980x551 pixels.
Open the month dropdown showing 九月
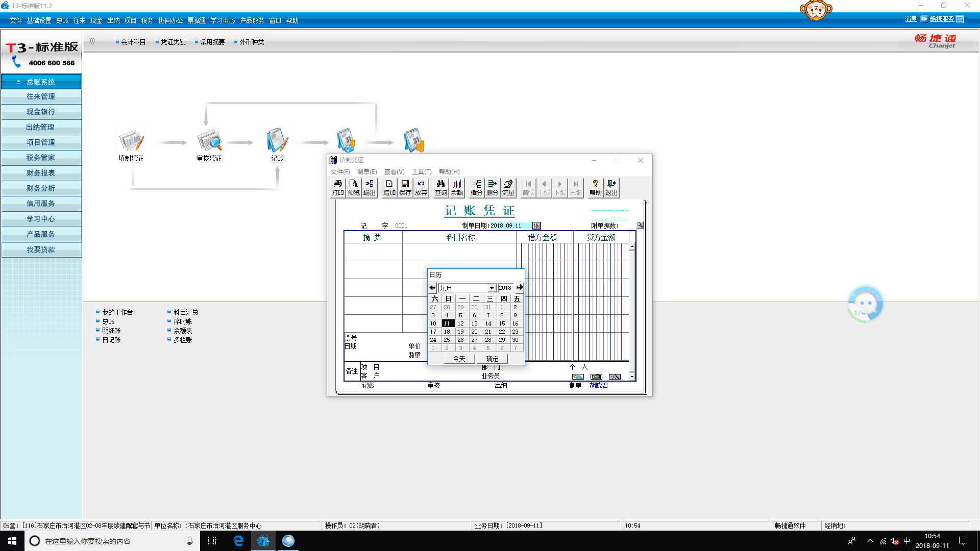(x=492, y=288)
